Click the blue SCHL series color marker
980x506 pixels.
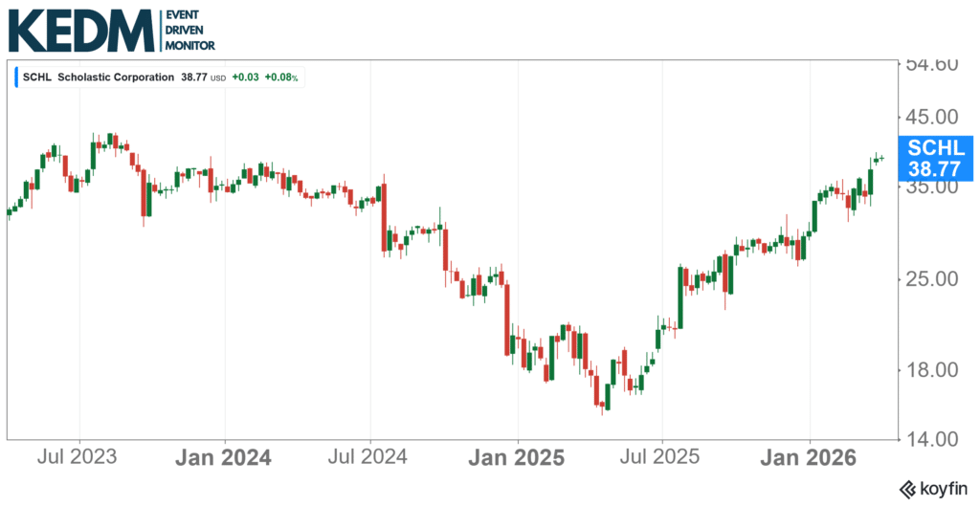[16, 77]
